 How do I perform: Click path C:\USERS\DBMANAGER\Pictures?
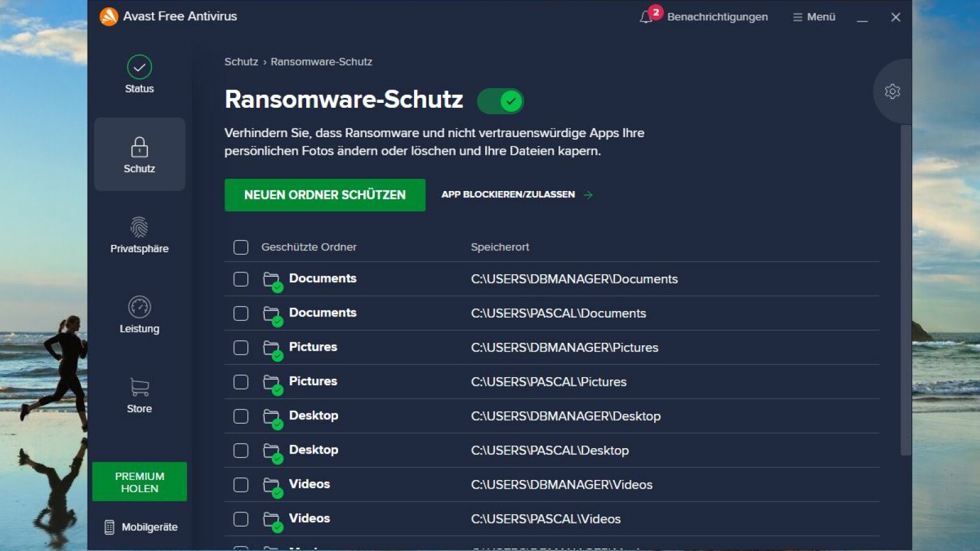click(x=565, y=348)
